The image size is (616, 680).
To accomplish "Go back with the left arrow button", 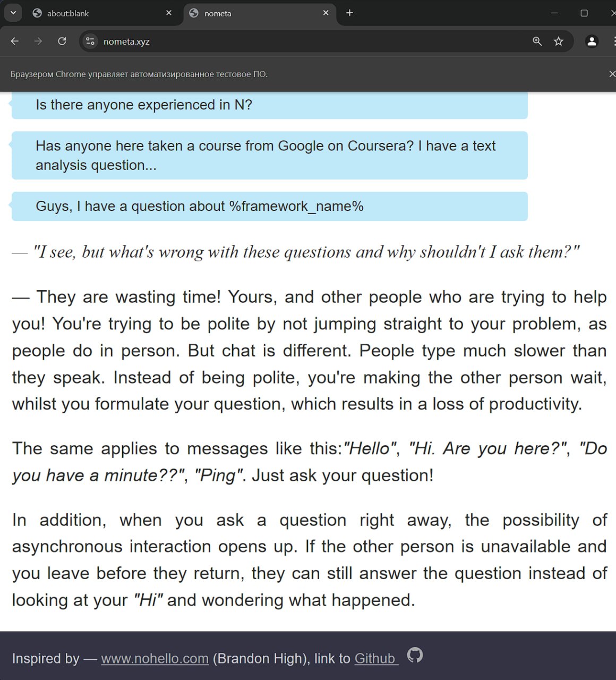I will pyautogui.click(x=15, y=41).
